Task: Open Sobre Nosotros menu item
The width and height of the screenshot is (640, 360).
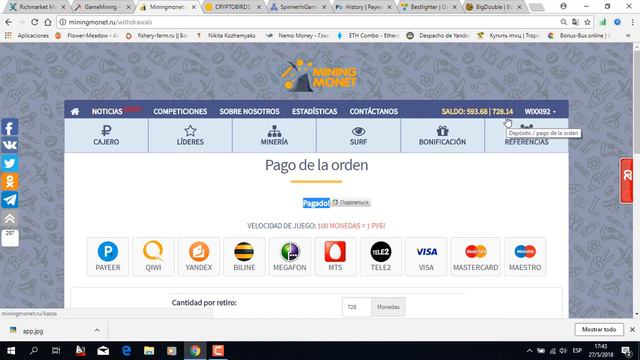Action: [x=249, y=111]
